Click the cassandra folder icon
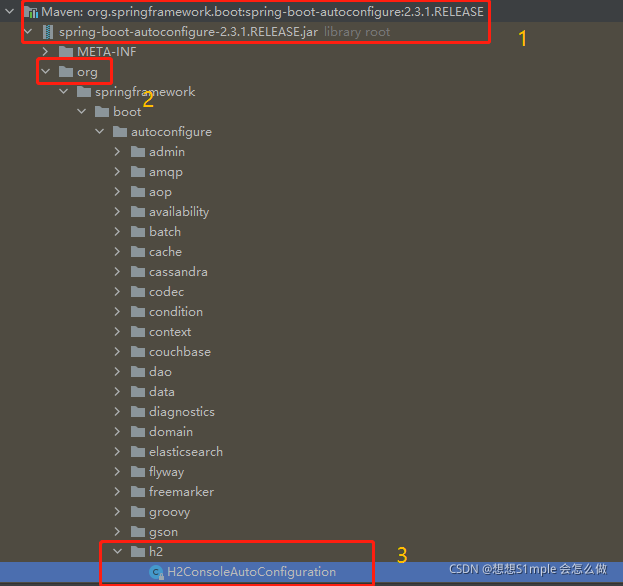This screenshot has height=586, width=623. (138, 272)
